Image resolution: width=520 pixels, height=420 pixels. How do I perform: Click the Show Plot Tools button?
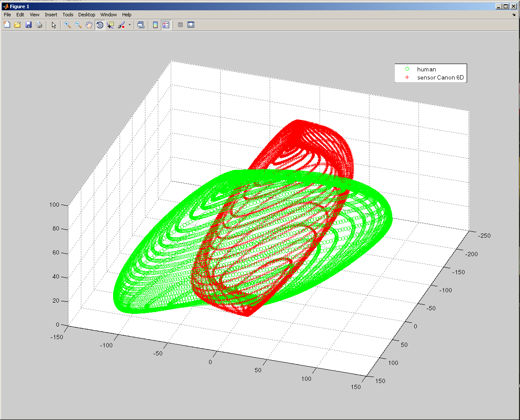(191, 25)
